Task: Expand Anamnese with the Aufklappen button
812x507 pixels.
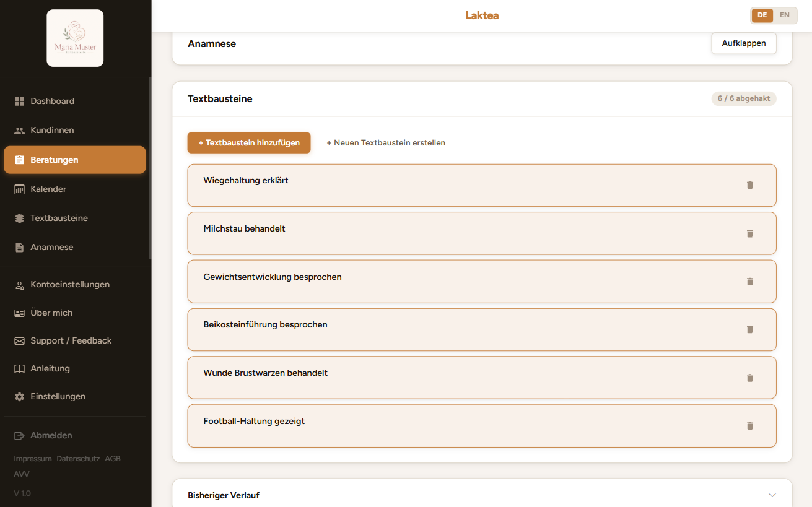Action: (x=744, y=43)
